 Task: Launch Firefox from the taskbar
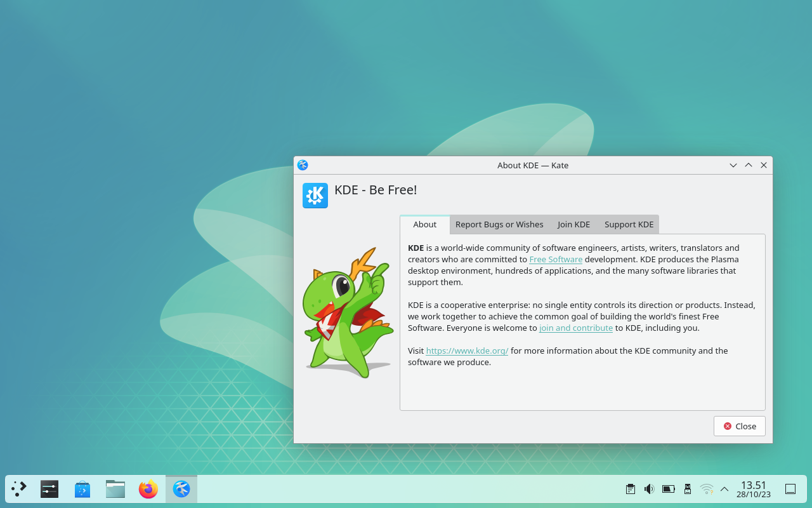tap(148, 489)
